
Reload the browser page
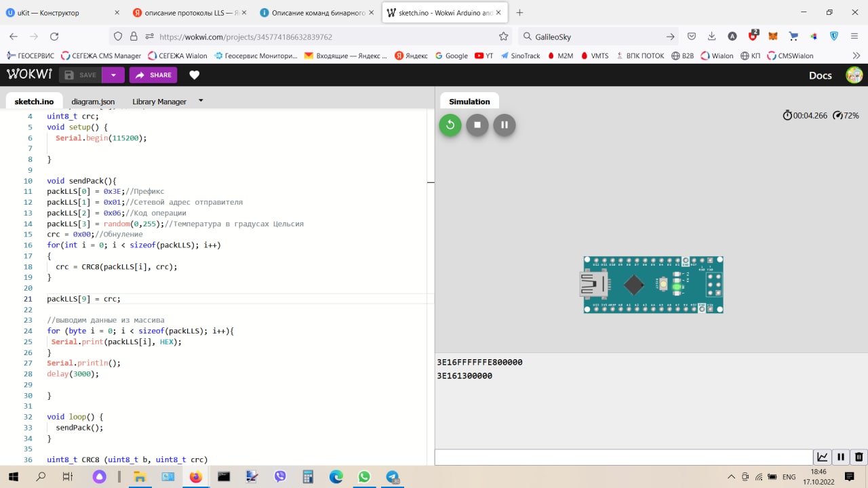[54, 37]
